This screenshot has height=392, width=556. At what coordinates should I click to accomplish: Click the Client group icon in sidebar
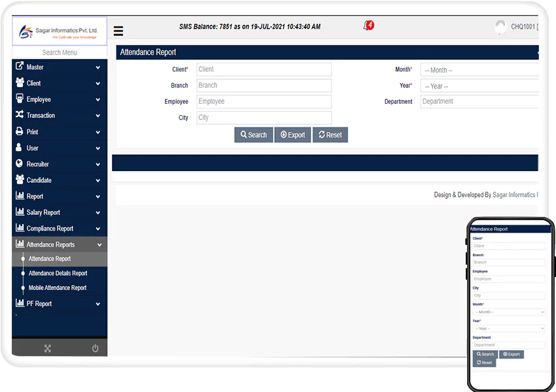click(x=20, y=82)
